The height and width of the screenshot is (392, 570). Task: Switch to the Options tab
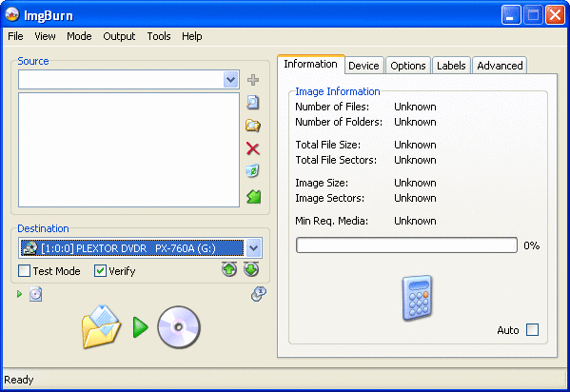click(408, 66)
